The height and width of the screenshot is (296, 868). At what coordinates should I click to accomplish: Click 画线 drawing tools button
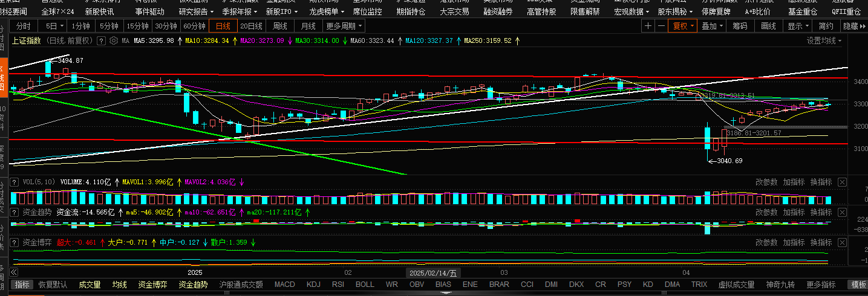(x=768, y=26)
